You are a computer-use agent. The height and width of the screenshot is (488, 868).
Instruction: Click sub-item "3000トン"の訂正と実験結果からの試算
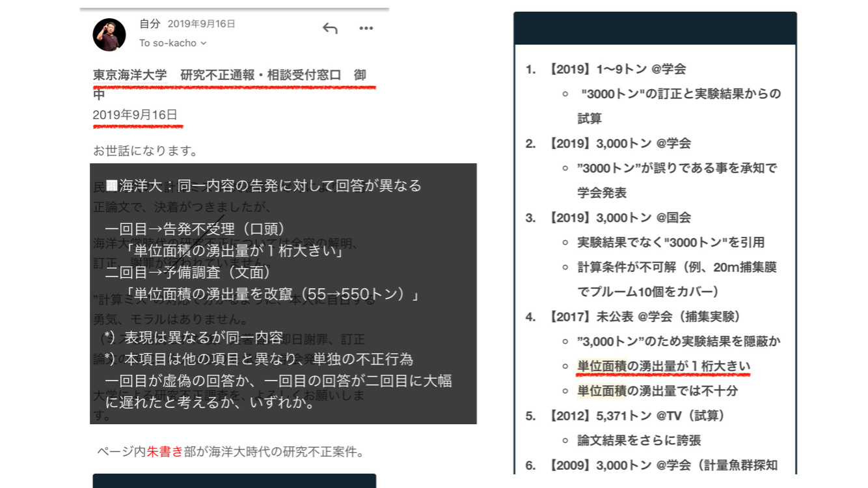(679, 106)
